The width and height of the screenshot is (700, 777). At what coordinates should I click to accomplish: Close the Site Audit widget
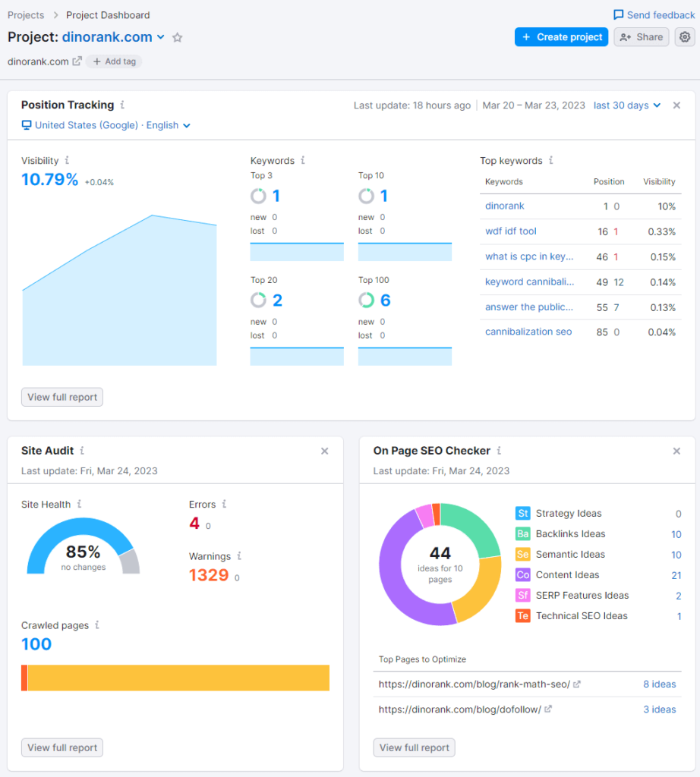coord(325,451)
